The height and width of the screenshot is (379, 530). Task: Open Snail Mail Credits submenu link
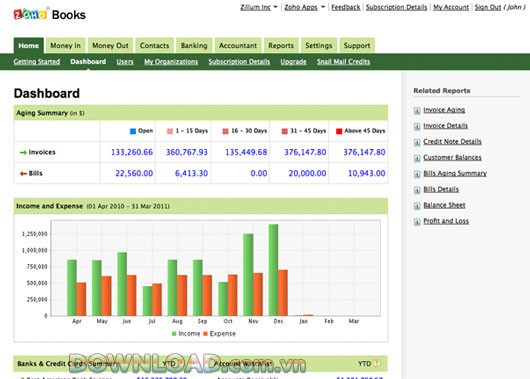(343, 62)
